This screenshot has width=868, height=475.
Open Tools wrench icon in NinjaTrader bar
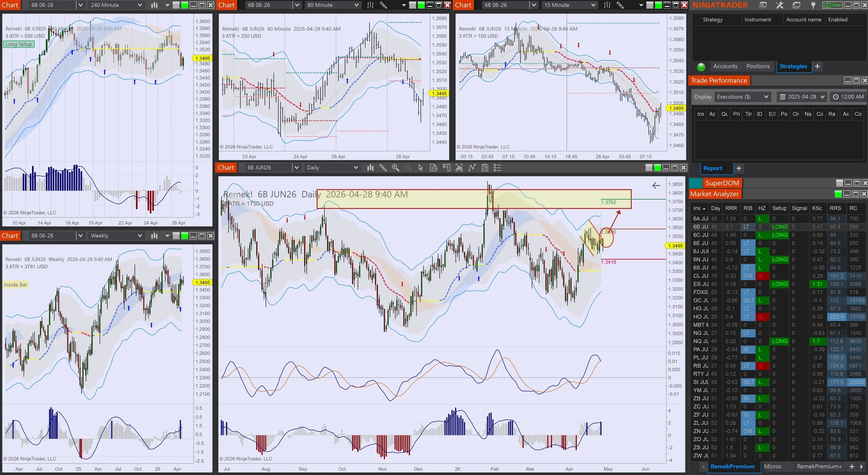coord(780,5)
